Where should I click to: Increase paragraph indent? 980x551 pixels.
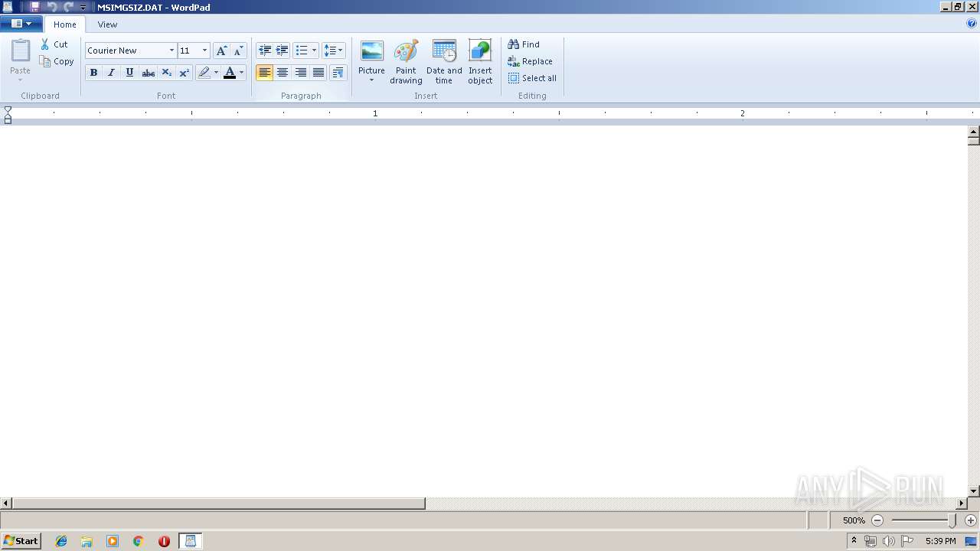point(283,51)
